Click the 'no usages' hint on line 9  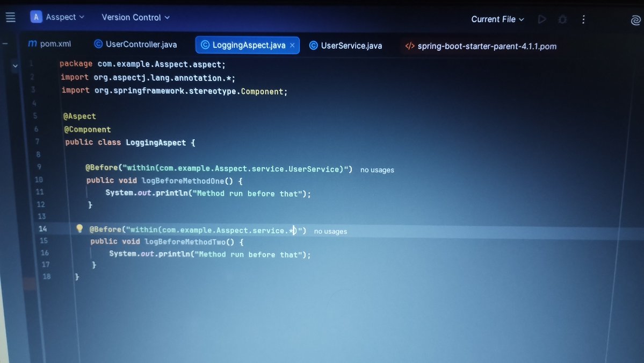377,170
